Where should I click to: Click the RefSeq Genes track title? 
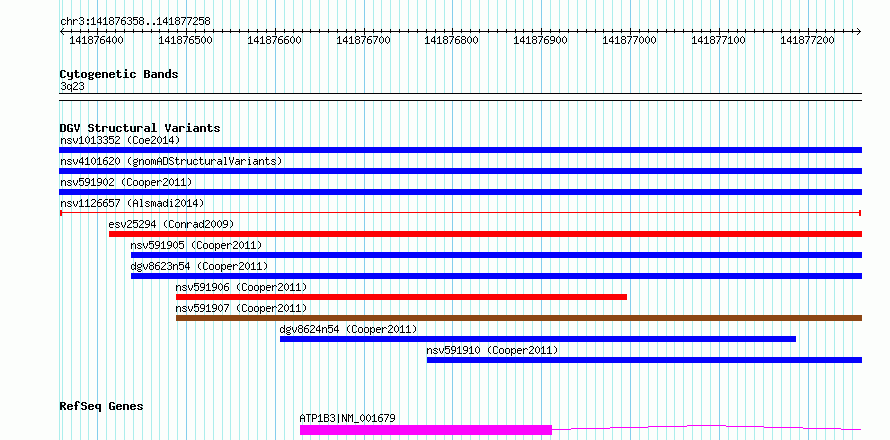coord(101,407)
